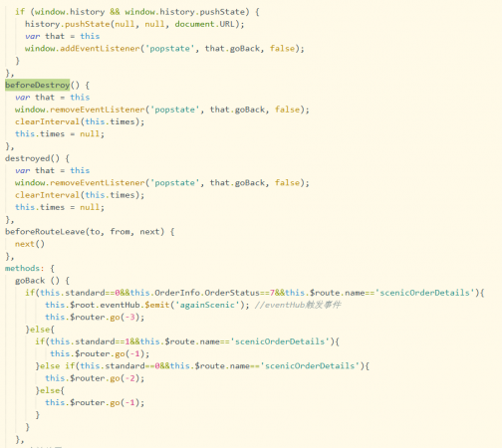Click 'var that = this' under destroyed()
The width and height of the screenshot is (502, 448).
[x=53, y=170]
